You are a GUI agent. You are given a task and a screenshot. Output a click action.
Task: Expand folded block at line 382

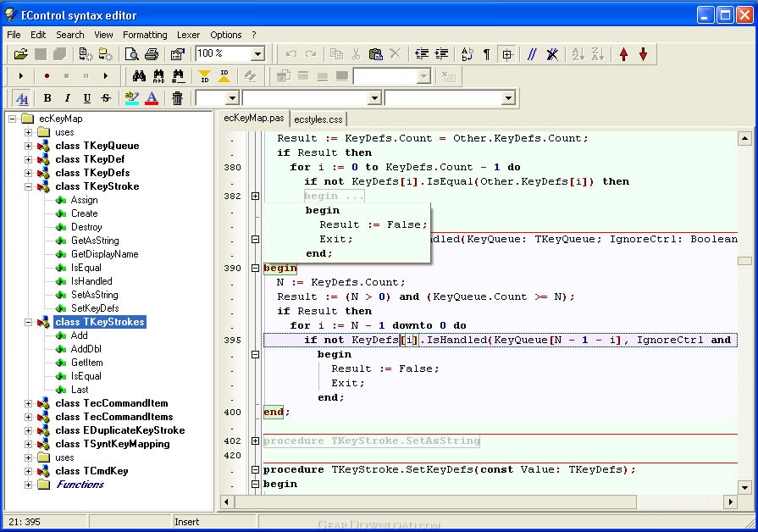(x=255, y=196)
